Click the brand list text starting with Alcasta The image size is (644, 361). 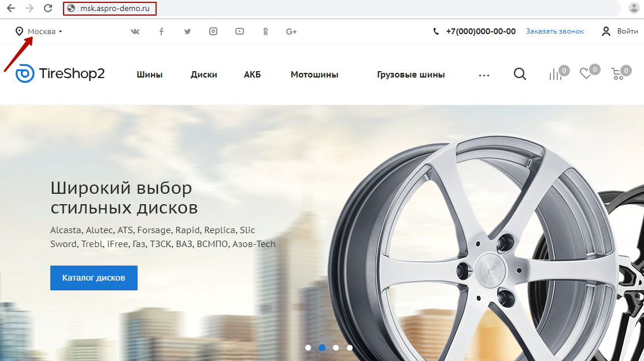(x=162, y=237)
